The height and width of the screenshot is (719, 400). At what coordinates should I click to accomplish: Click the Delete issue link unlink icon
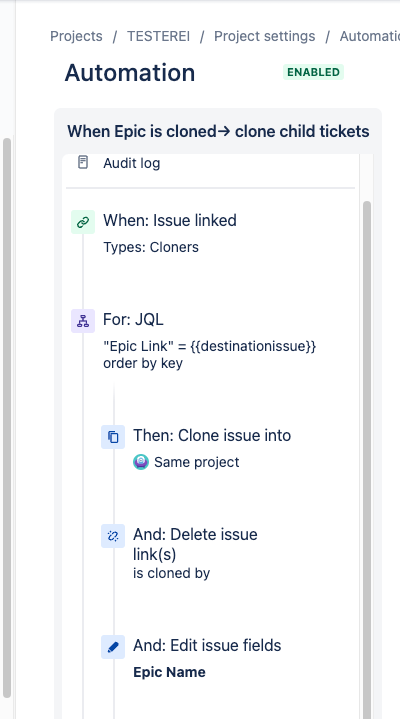tap(113, 536)
